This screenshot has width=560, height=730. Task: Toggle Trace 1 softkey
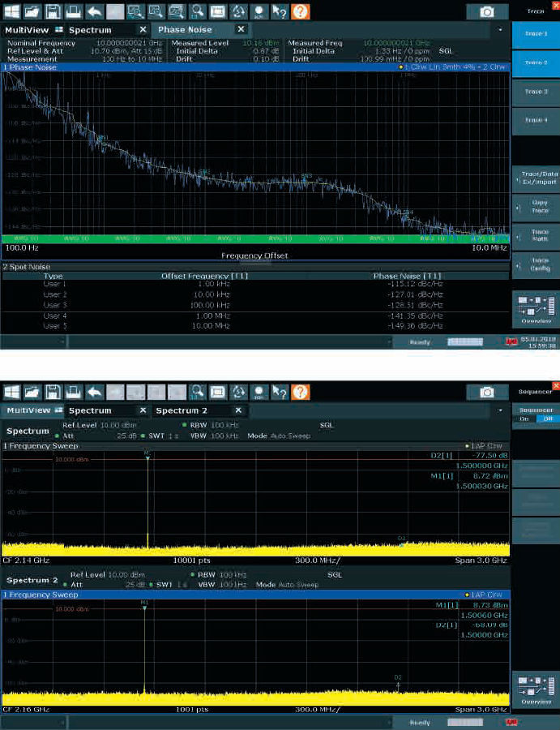tap(536, 35)
